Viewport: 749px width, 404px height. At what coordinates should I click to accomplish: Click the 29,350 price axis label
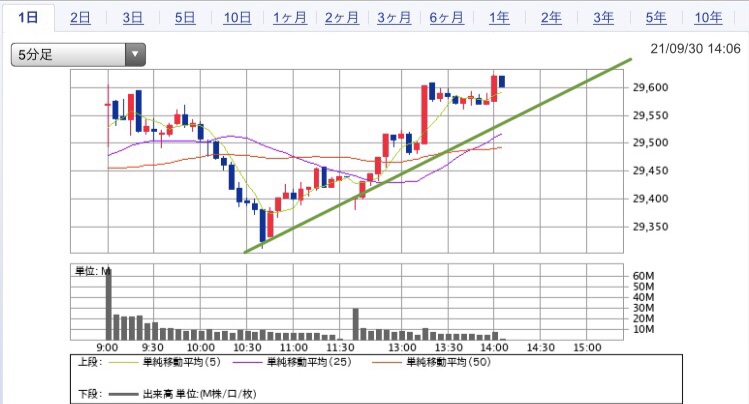pyautogui.click(x=650, y=226)
